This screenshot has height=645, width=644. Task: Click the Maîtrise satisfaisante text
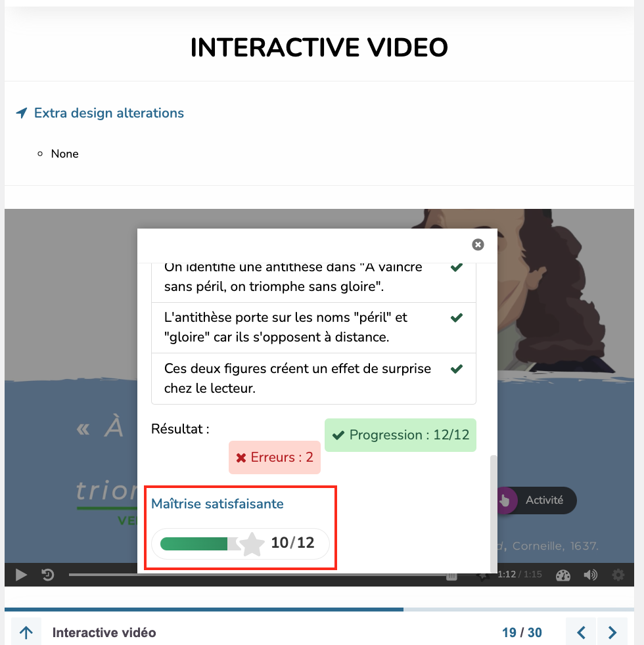218,504
